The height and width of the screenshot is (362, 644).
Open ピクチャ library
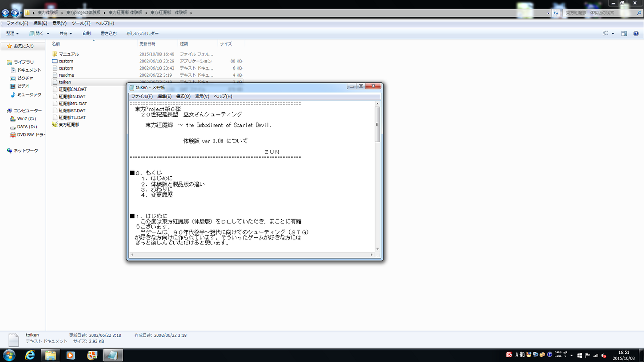pyautogui.click(x=22, y=78)
